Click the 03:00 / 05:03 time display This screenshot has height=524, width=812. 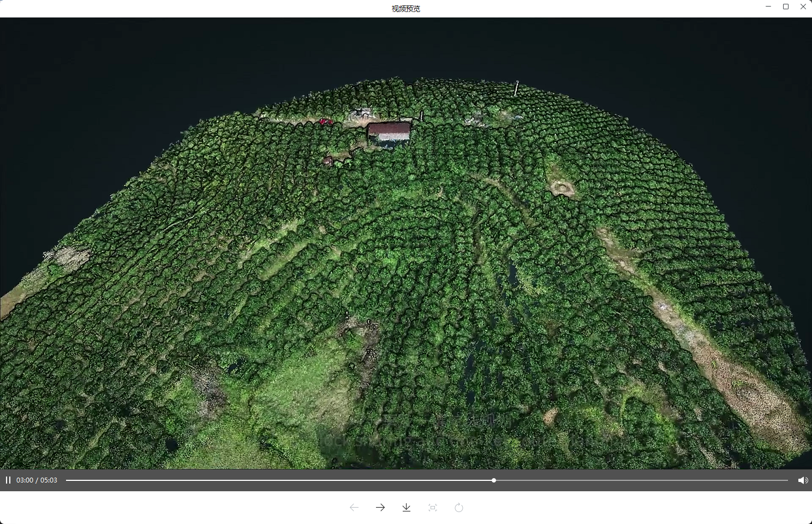[37, 480]
